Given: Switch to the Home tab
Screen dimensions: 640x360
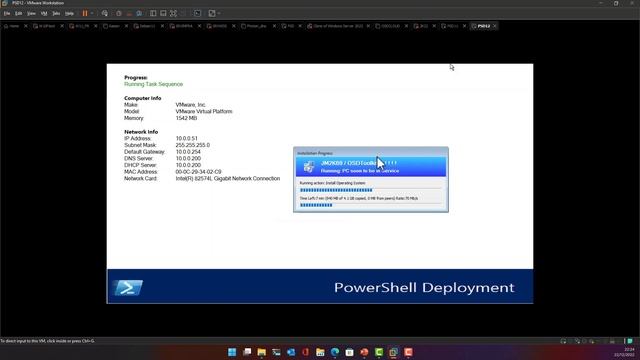Looking at the screenshot, I should [11, 26].
